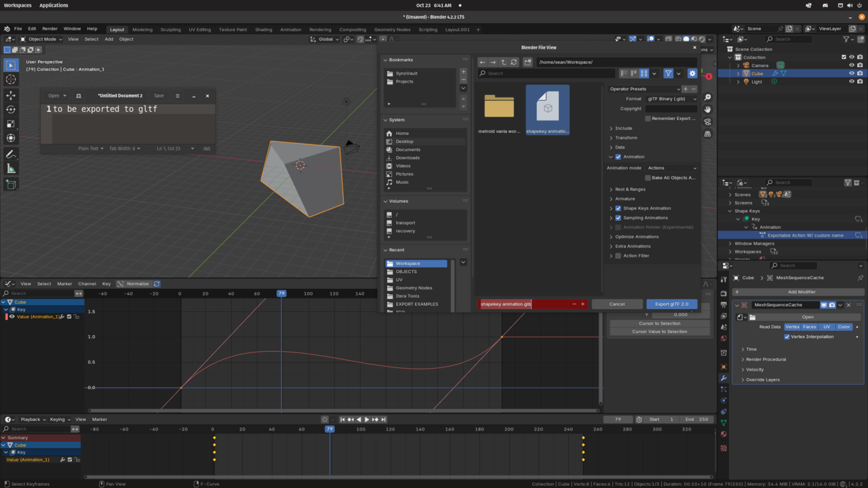
Task: Enable the Action Filter checkbox
Action: click(x=618, y=256)
